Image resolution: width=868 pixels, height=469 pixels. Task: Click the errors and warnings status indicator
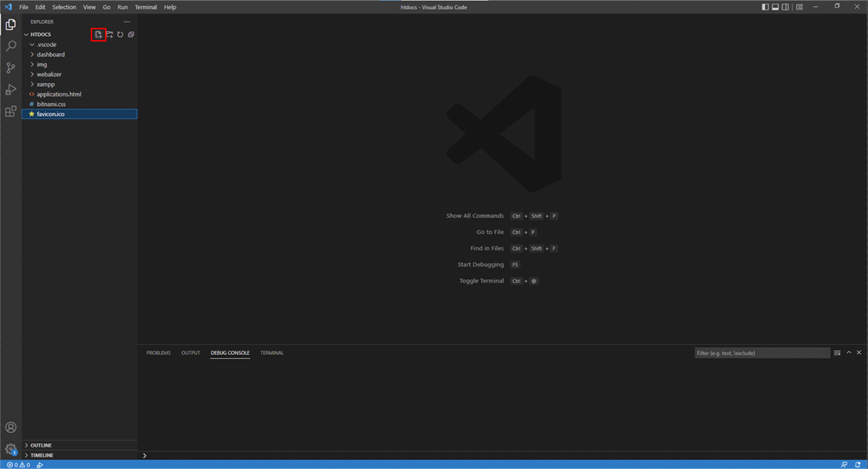[19, 465]
